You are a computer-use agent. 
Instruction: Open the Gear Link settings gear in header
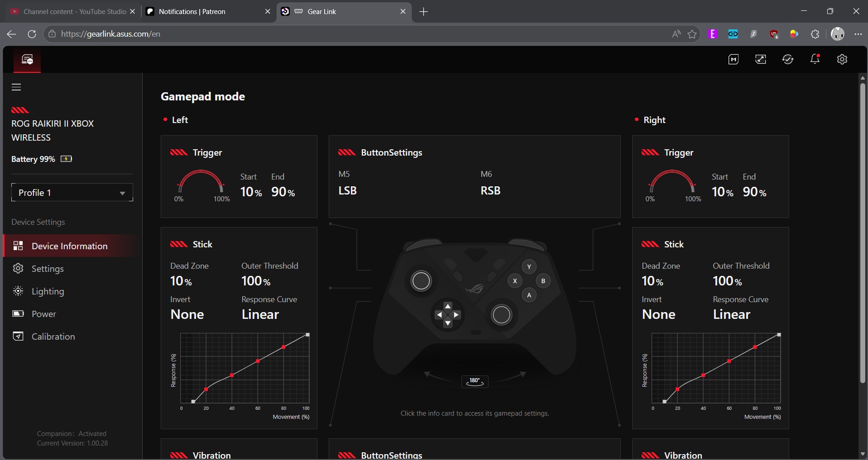click(x=842, y=59)
